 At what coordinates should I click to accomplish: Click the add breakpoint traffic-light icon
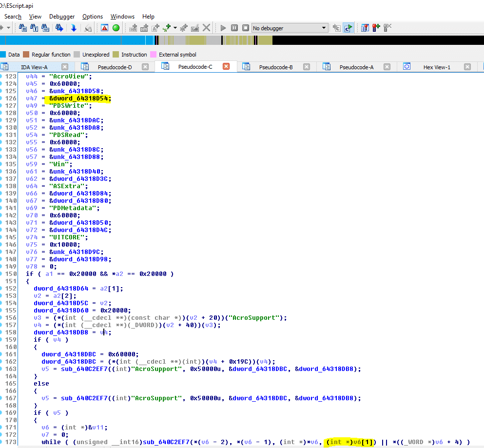[376, 28]
